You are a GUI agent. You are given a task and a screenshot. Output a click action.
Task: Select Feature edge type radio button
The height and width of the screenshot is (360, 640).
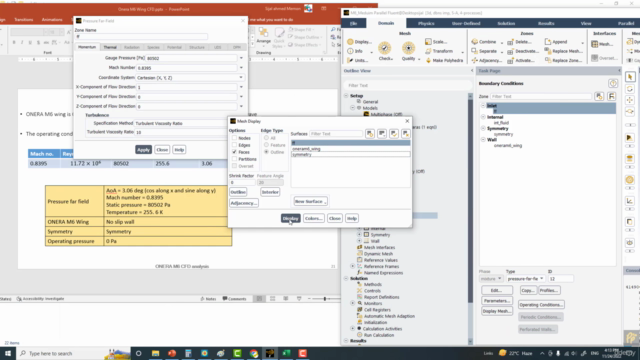(267, 145)
